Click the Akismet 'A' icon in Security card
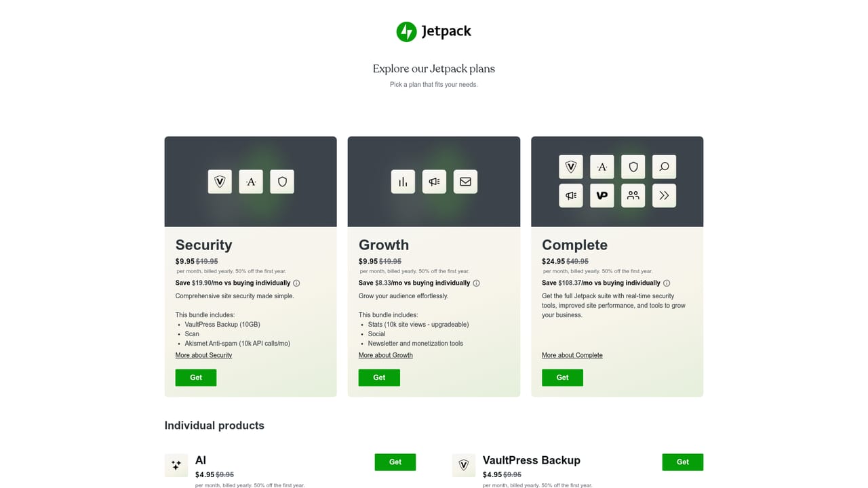 (251, 182)
